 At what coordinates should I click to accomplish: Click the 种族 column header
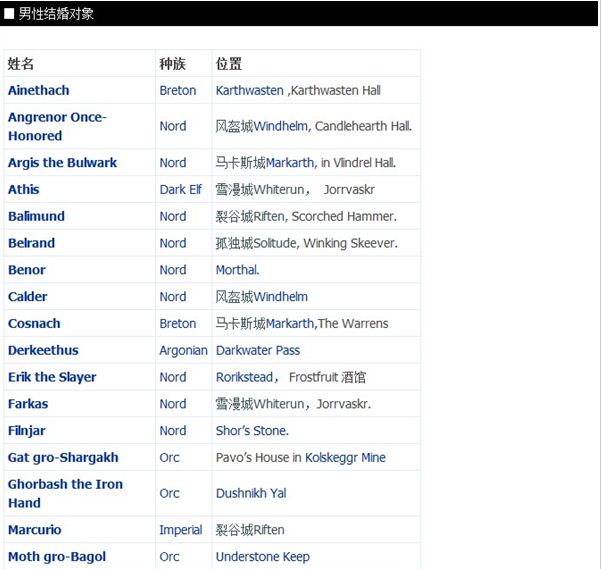point(172,64)
